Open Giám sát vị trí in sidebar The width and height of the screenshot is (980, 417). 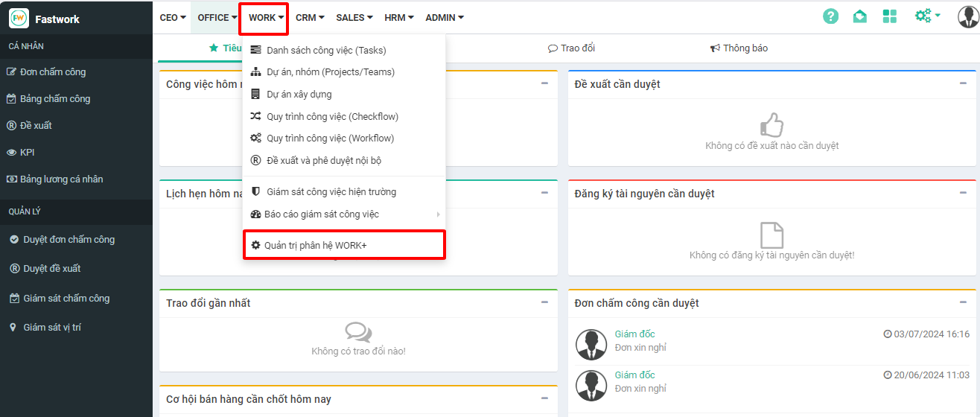tap(52, 328)
